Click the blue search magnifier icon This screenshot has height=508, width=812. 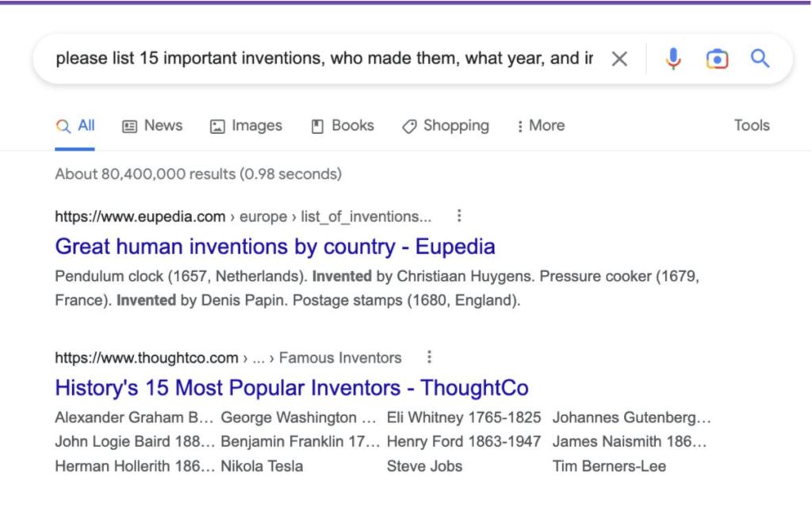[x=759, y=58]
